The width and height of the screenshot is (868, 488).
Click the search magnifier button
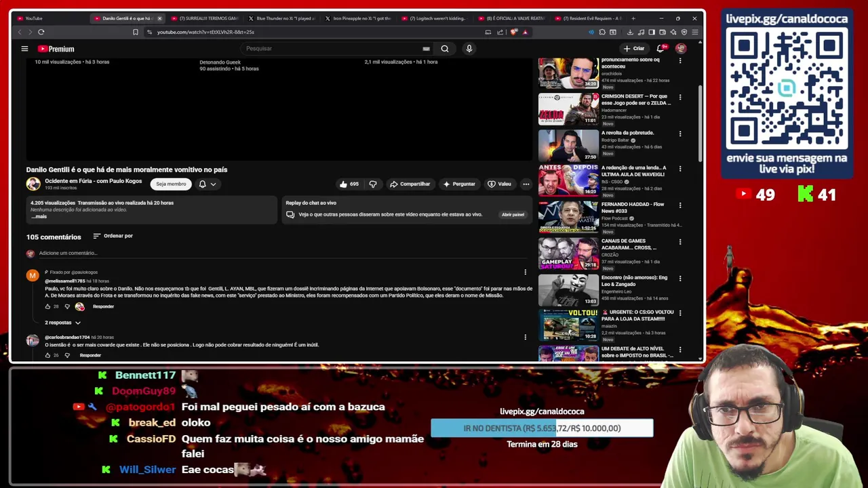pos(445,49)
